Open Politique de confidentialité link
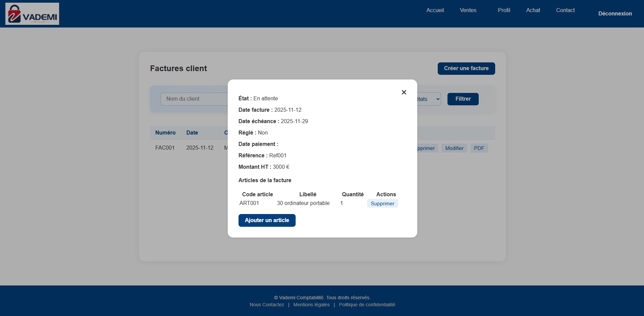This screenshot has height=316, width=644. (367, 305)
